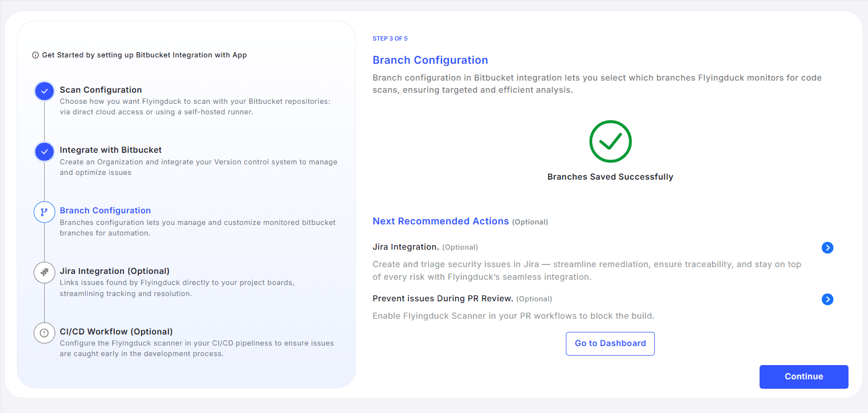This screenshot has height=413, width=868.
Task: Click the Scan Configuration completed checkmark icon
Action: point(44,91)
